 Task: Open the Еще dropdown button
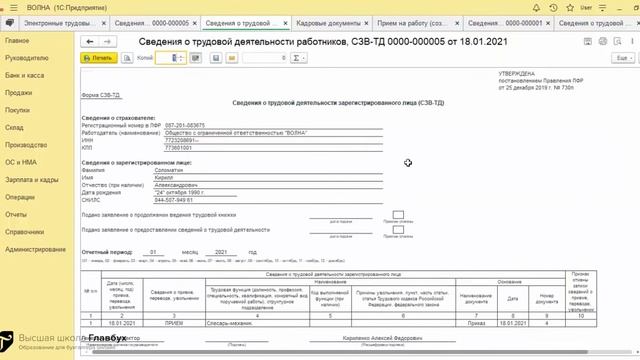click(x=623, y=58)
